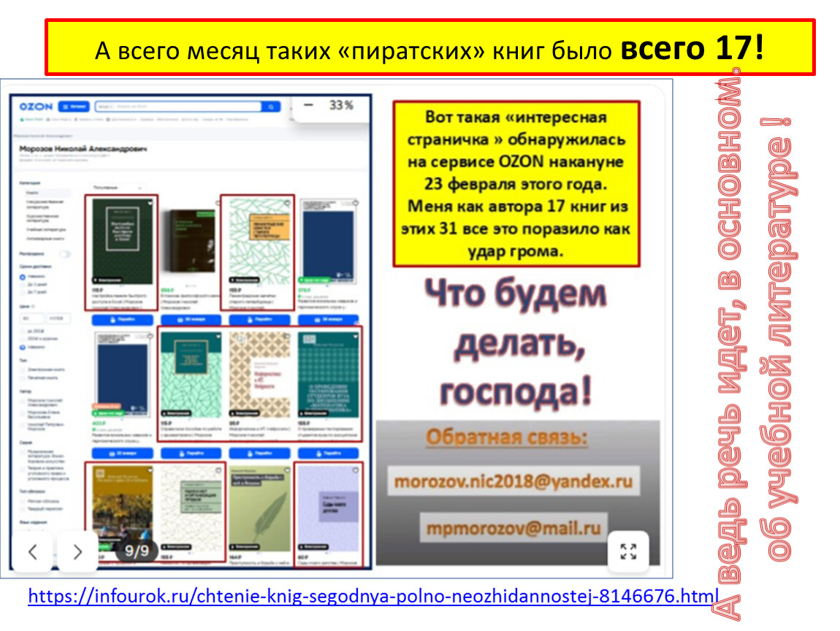840x631 pixels.
Task: Open the blue Каталог menu button
Action: pyautogui.click(x=74, y=107)
